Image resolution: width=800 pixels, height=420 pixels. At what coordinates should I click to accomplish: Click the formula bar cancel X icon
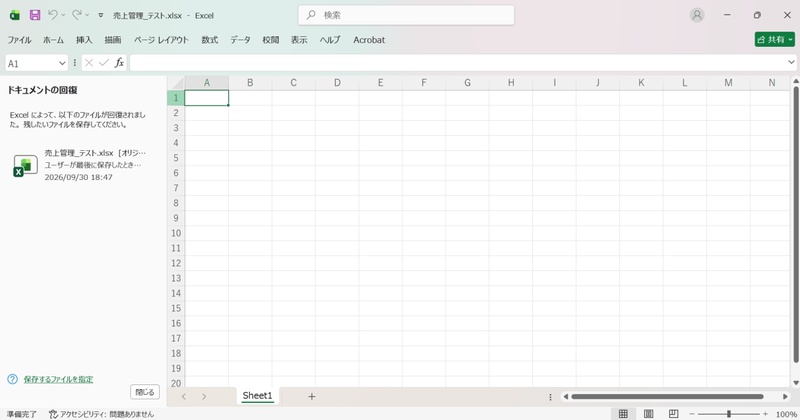click(89, 63)
